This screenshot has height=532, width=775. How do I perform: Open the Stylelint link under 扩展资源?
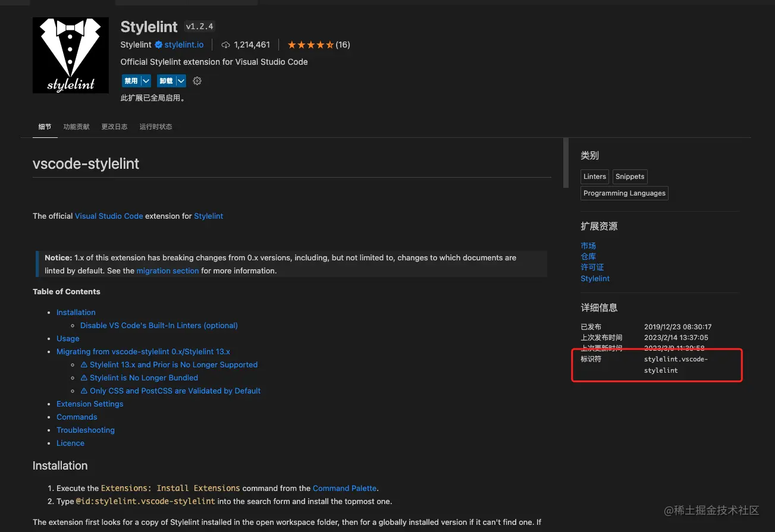(595, 278)
